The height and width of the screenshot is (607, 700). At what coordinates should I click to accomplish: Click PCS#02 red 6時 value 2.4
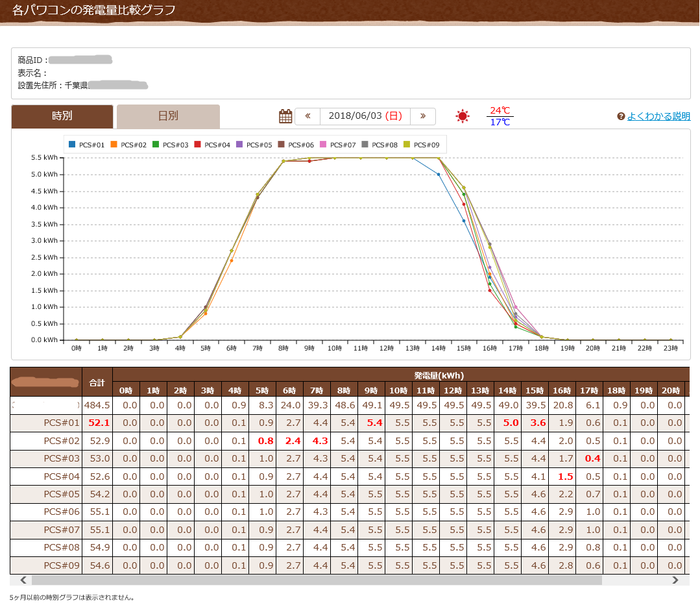293,441
